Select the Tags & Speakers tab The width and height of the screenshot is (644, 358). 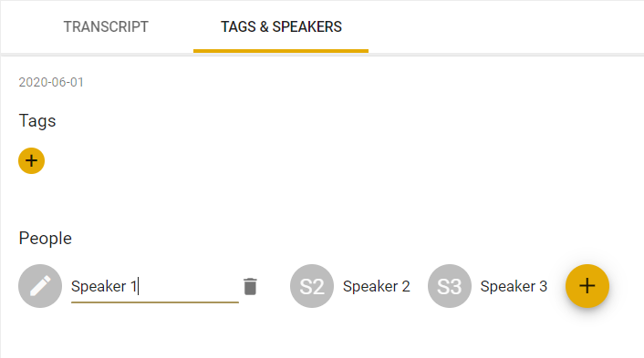pos(281,27)
